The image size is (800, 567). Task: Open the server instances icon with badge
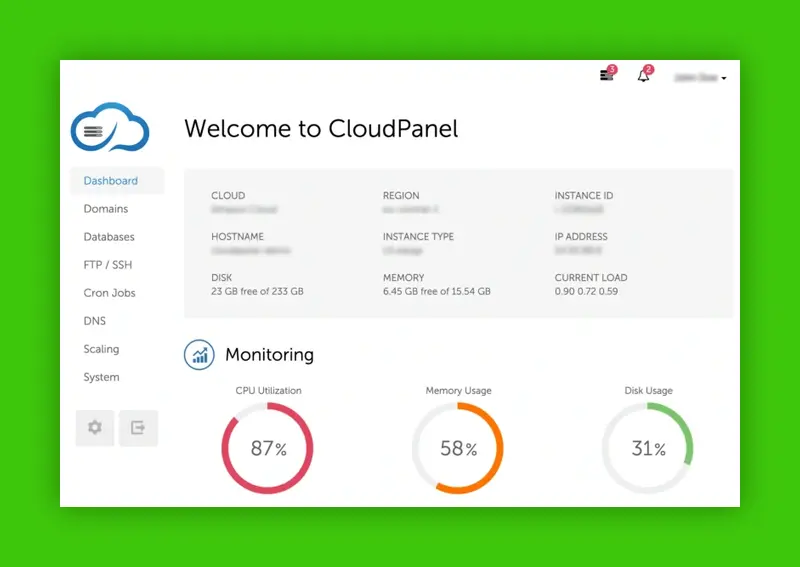(607, 76)
